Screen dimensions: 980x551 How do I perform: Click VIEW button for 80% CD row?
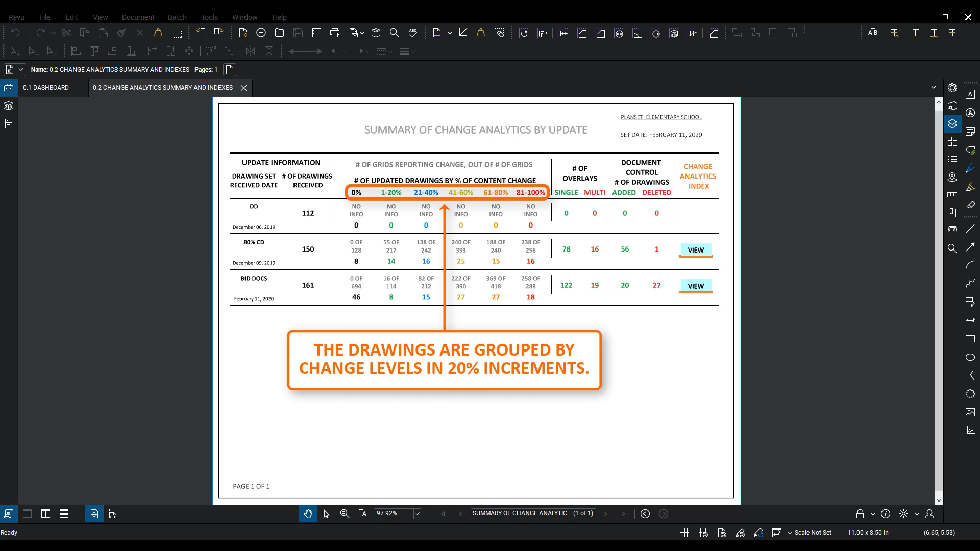click(x=695, y=250)
